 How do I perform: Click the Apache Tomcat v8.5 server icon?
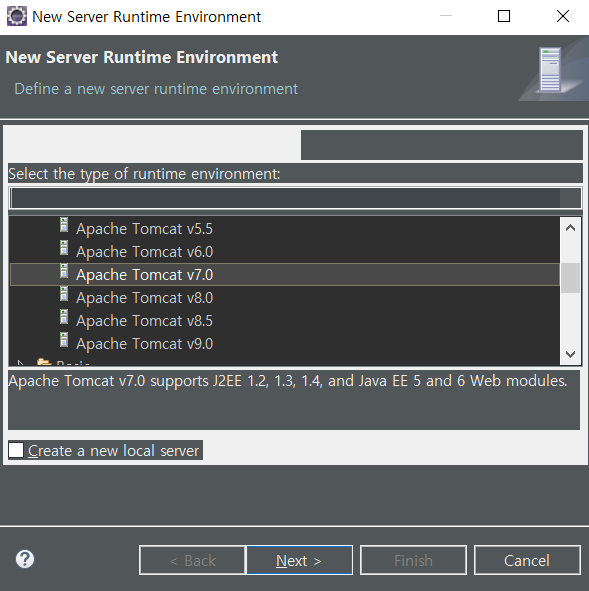coord(64,317)
